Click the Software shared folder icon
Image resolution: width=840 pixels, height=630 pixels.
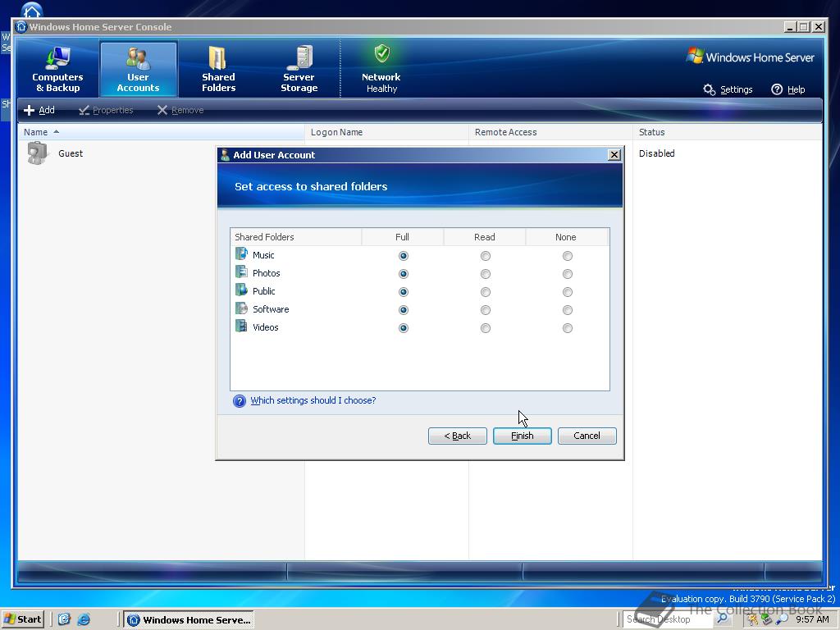(242, 308)
